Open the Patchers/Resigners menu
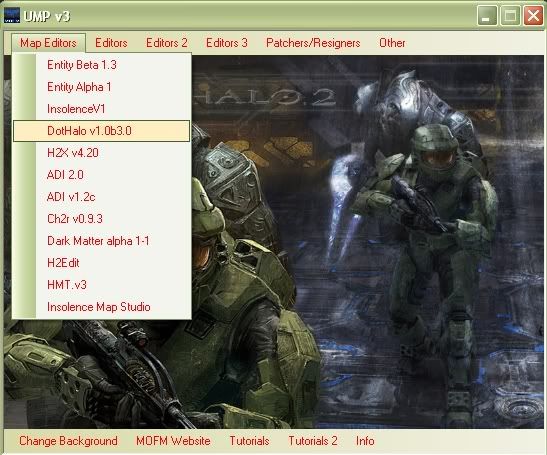The height and width of the screenshot is (455, 547). (313, 43)
